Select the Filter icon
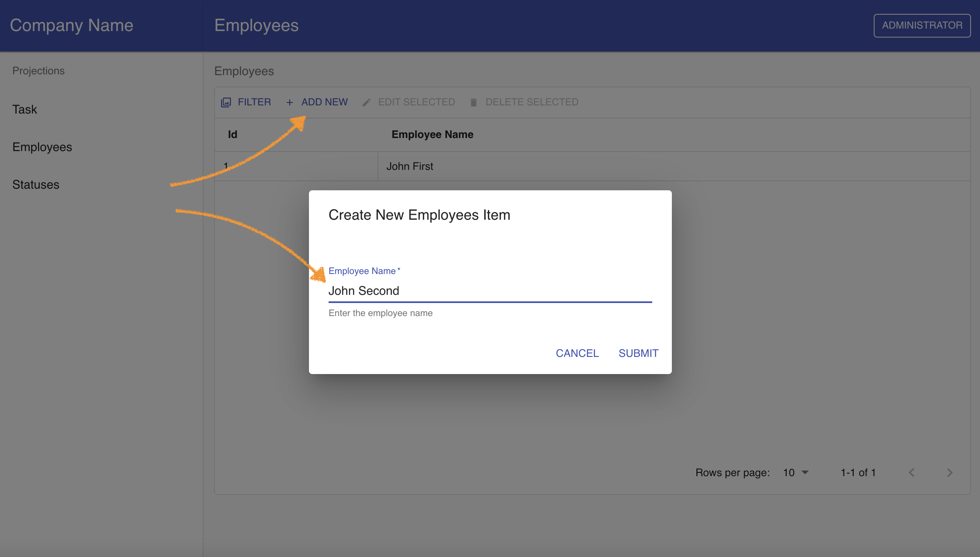Screen dimensions: 980x557 click(226, 102)
